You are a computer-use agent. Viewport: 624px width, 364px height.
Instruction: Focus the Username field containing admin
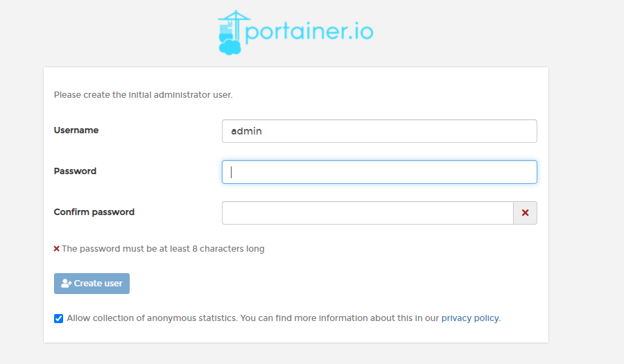pos(379,131)
